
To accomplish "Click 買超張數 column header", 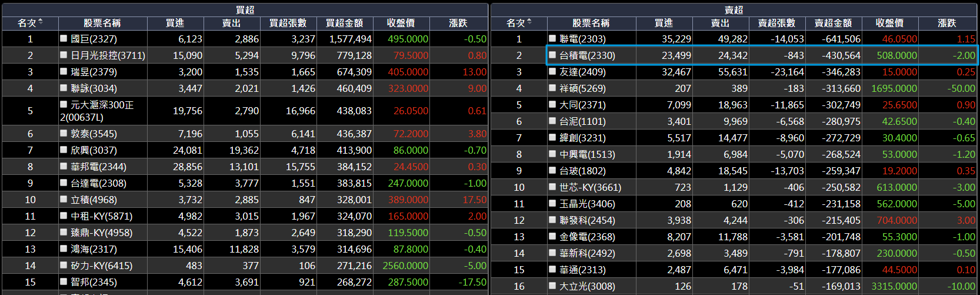I will pos(288,23).
